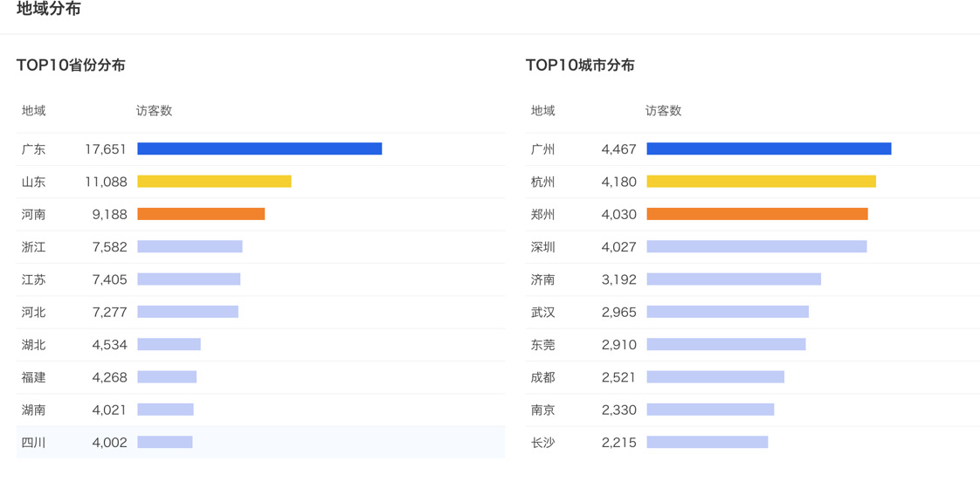
Task: Select the TOP10城市分布 heading
Action: pos(580,65)
